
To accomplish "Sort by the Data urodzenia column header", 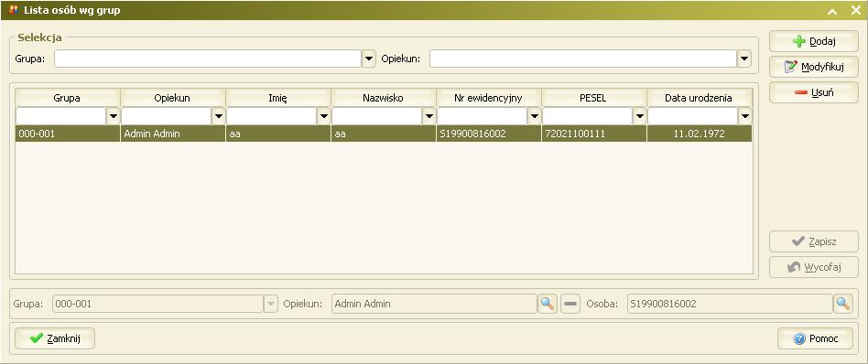I will (x=700, y=98).
